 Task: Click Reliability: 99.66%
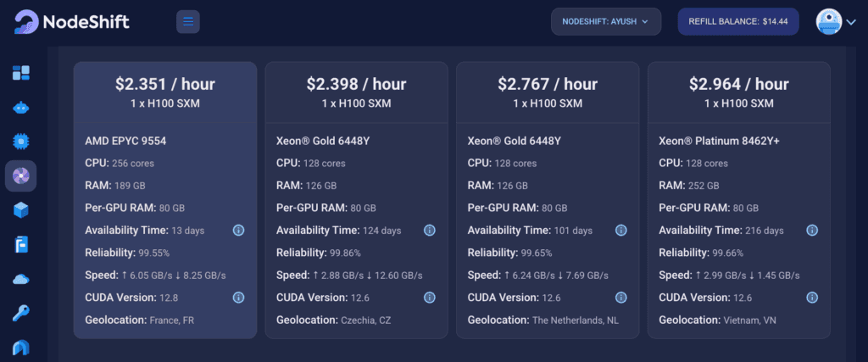click(701, 253)
